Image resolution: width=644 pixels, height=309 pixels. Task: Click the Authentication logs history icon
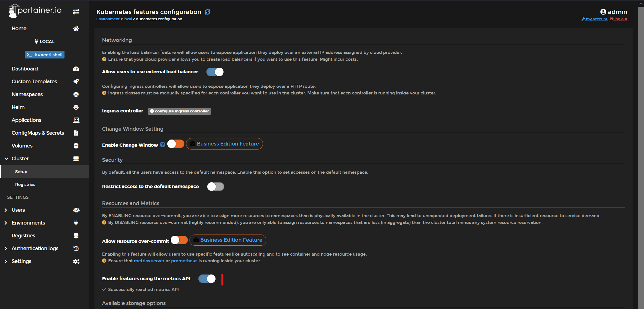click(76, 249)
